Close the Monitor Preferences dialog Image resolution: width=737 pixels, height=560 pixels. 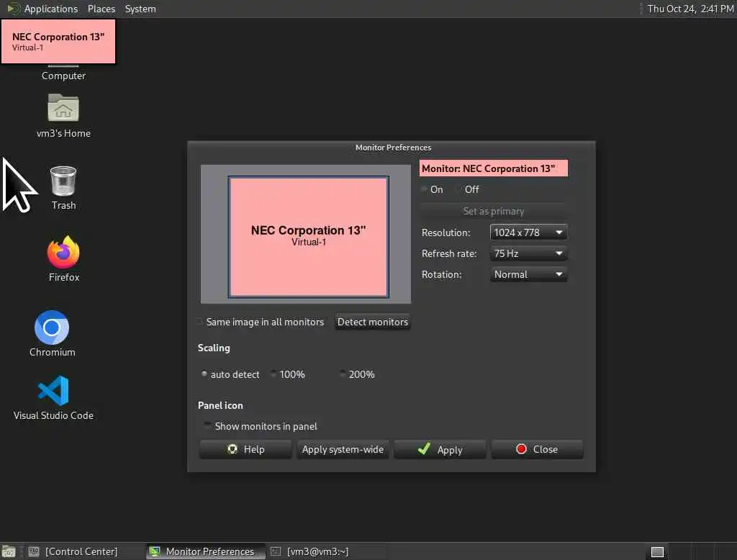[x=537, y=449]
